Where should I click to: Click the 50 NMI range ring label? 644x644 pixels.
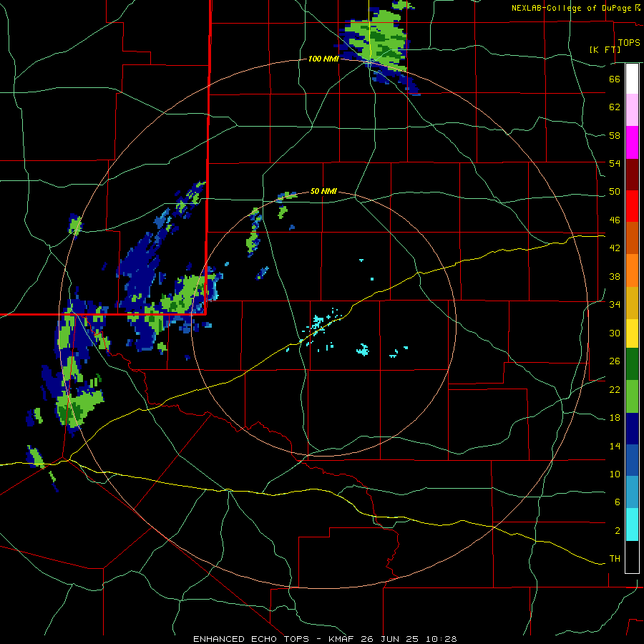[x=323, y=191]
